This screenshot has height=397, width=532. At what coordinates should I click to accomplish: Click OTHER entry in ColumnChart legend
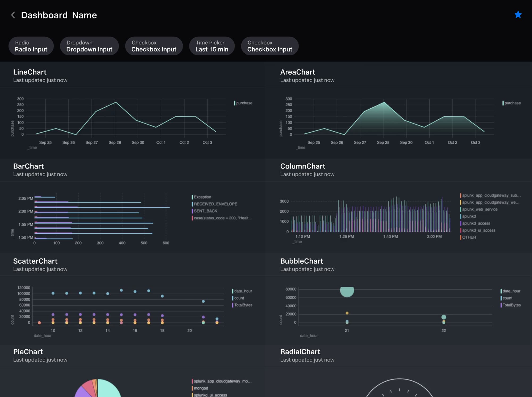(x=468, y=237)
